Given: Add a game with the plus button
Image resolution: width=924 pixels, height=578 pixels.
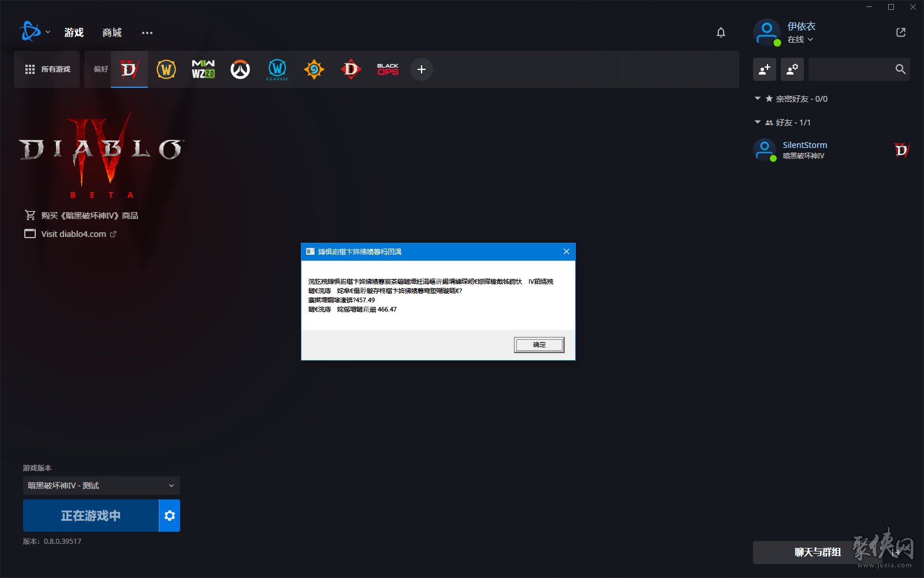Looking at the screenshot, I should point(422,69).
